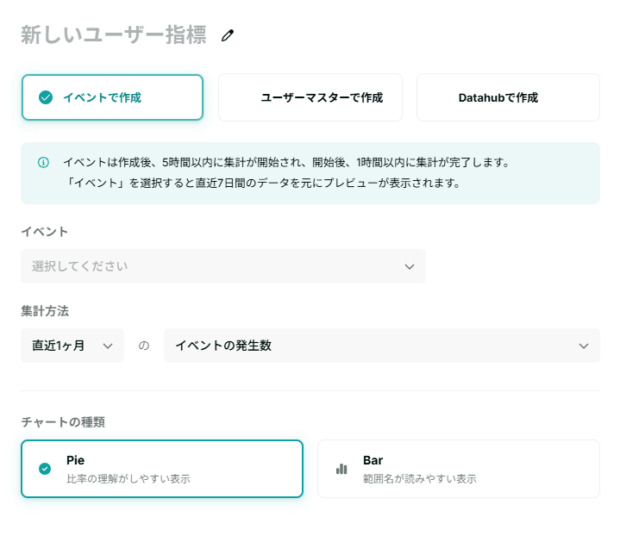620x536 pixels.
Task: Click the pencil icon to edit title
Action: click(x=228, y=36)
